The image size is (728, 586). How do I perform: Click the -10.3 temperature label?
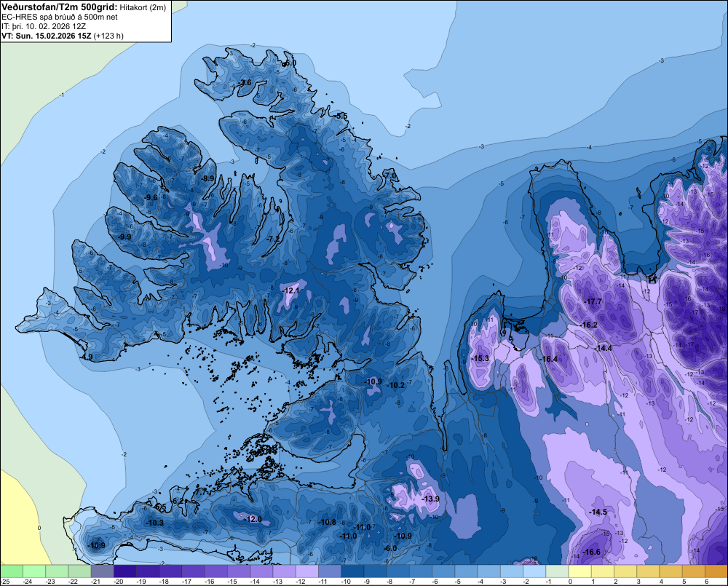point(154,523)
